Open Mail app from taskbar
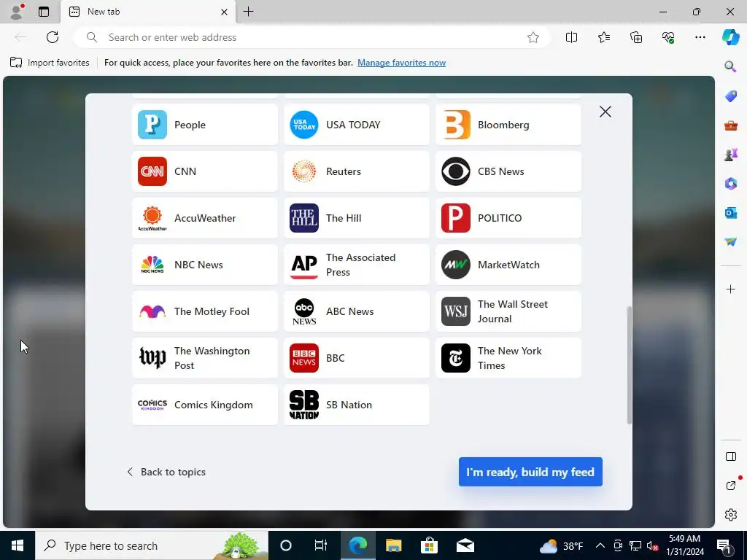 tap(465, 545)
